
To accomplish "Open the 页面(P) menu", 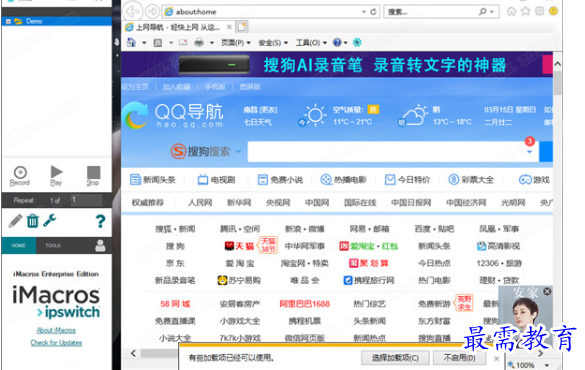I will tap(236, 43).
